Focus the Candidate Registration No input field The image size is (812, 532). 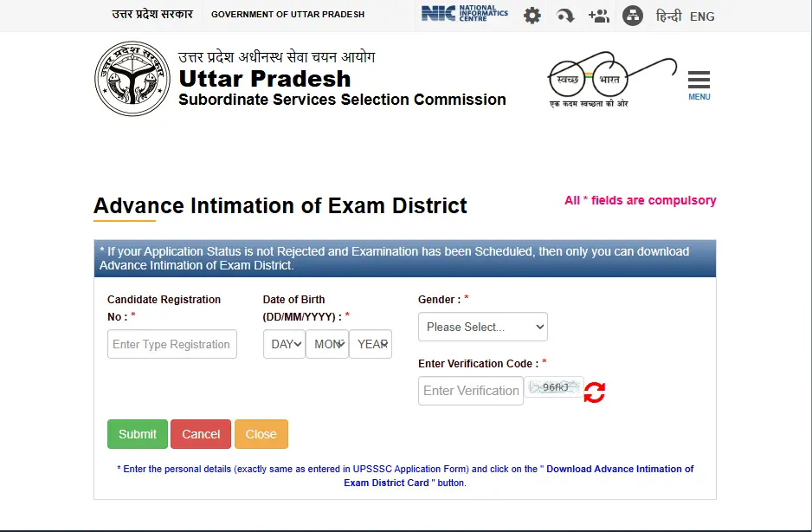(172, 344)
